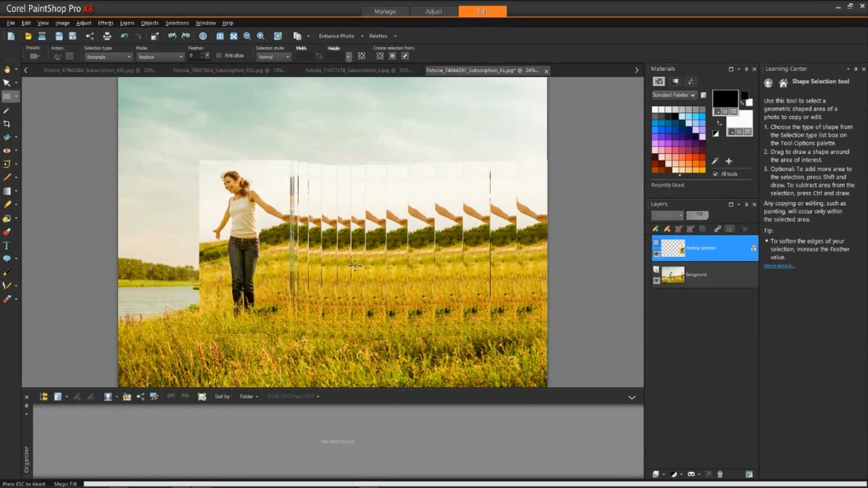Screen dimensions: 868x488
Task: Click the Delete Layer trash icon
Action: (x=720, y=474)
